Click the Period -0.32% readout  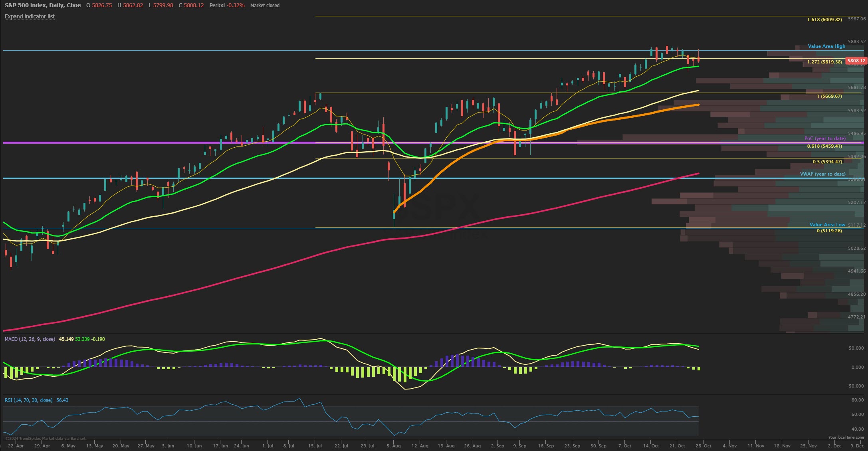227,5
